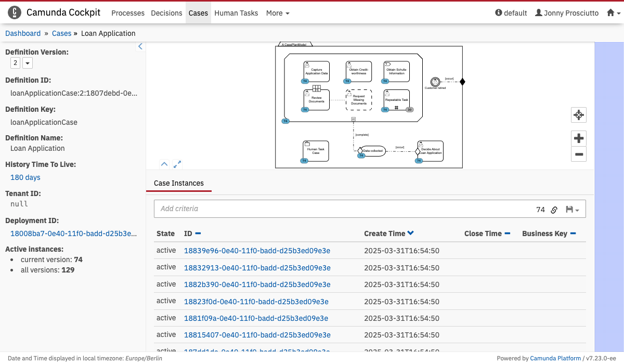Toggle sorting by ID column

(198, 233)
